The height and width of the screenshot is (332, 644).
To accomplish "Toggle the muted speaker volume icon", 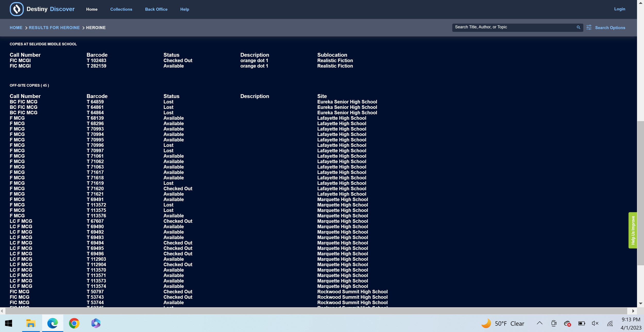I will click(595, 323).
